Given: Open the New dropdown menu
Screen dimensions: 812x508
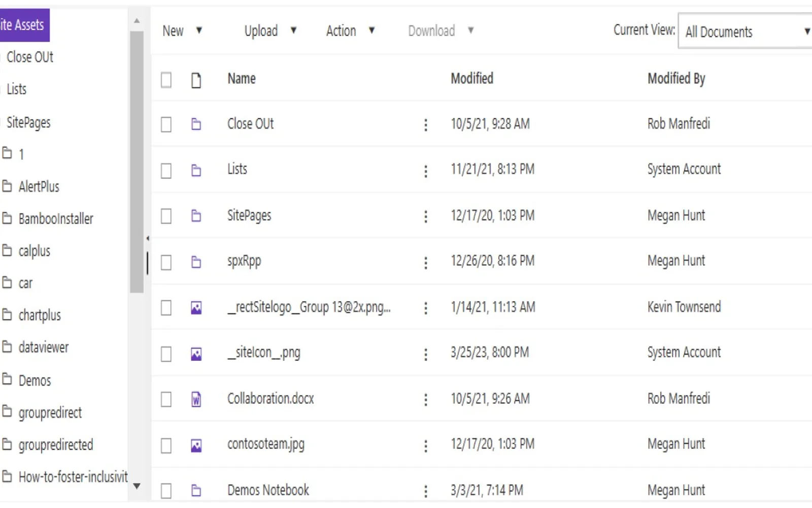Looking at the screenshot, I should [x=183, y=30].
